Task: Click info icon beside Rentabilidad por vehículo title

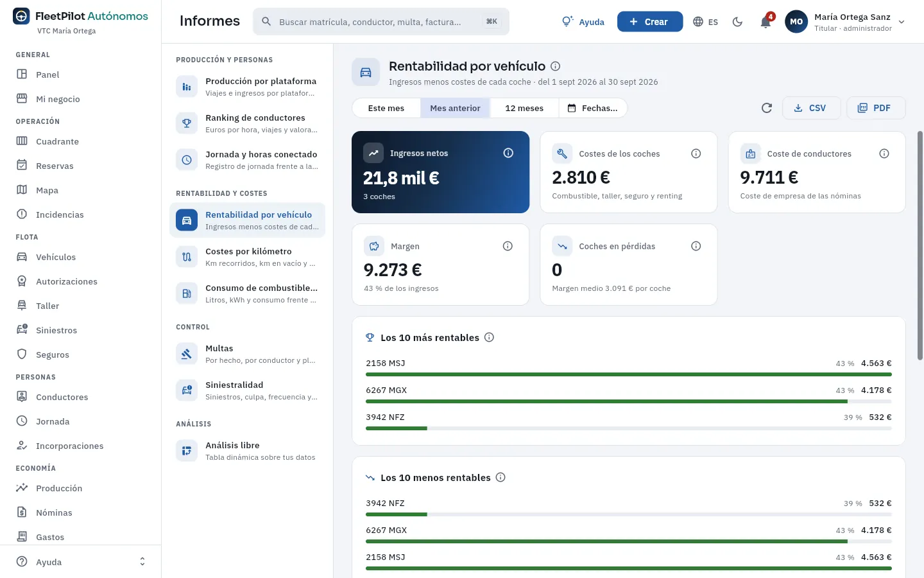Action: tap(556, 66)
